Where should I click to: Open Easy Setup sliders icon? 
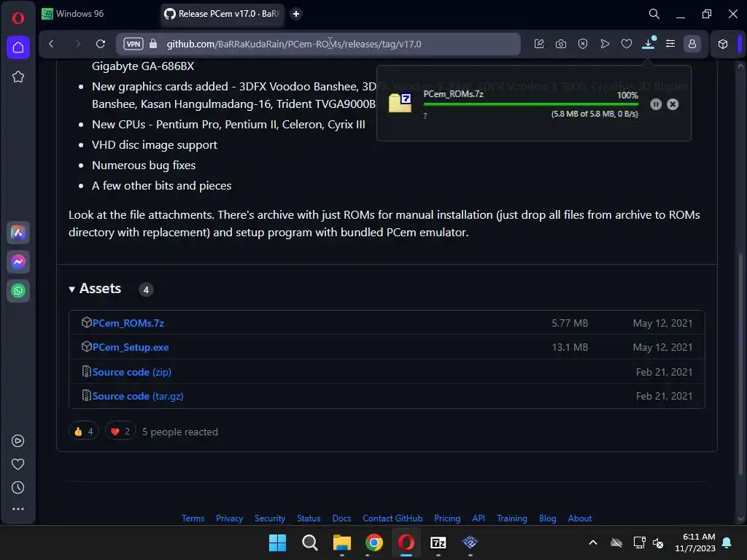[x=670, y=44]
